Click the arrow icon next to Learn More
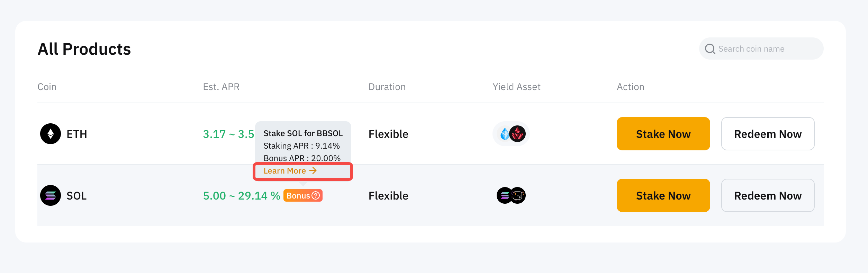The width and height of the screenshot is (868, 273). click(x=313, y=170)
